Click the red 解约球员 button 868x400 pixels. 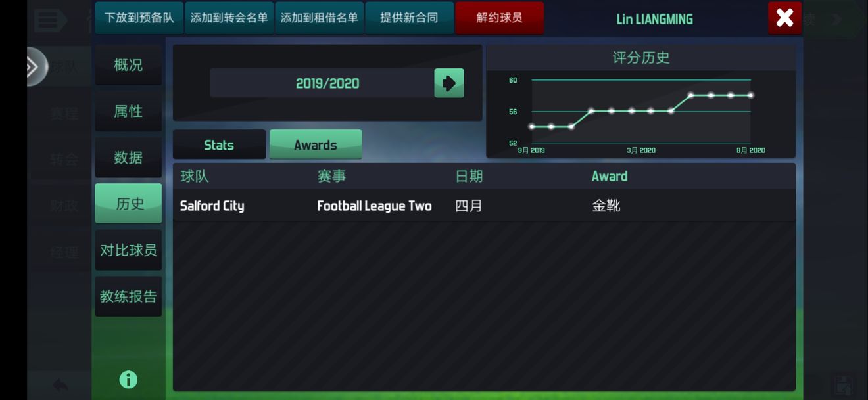(500, 18)
